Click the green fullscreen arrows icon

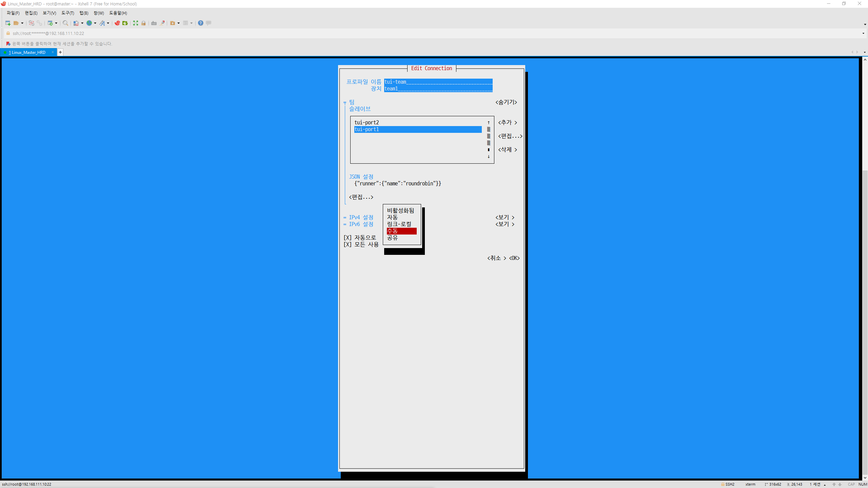[136, 23]
